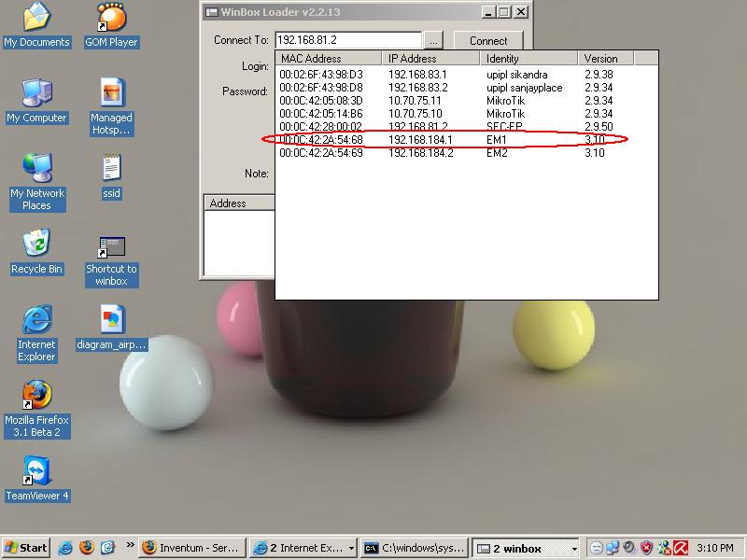Select EM1 router row
Image resolution: width=747 pixels, height=560 pixels.
(x=467, y=140)
